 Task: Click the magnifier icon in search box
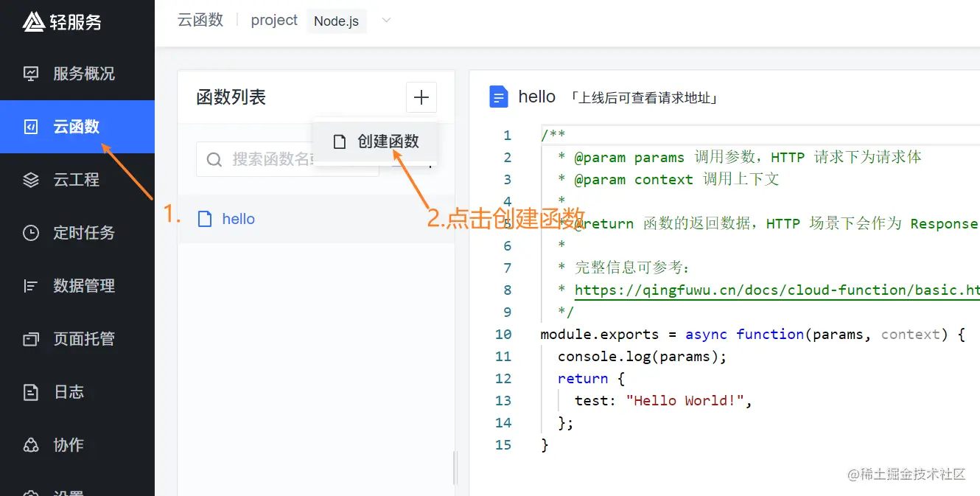pyautogui.click(x=214, y=160)
